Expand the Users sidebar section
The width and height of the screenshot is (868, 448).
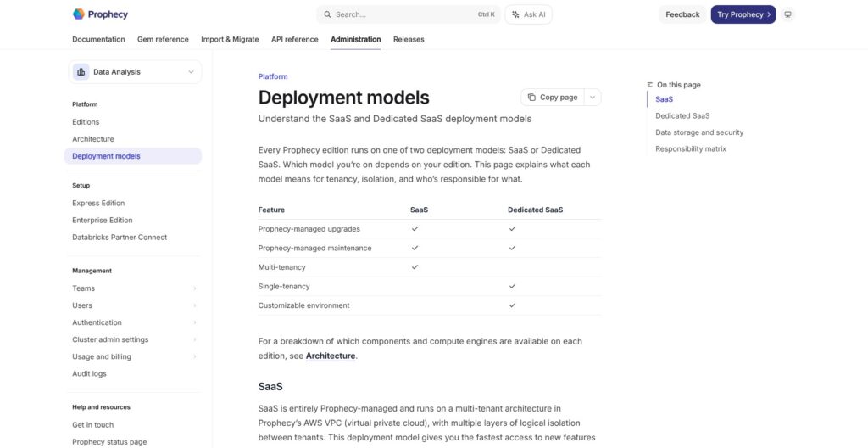[x=194, y=305]
